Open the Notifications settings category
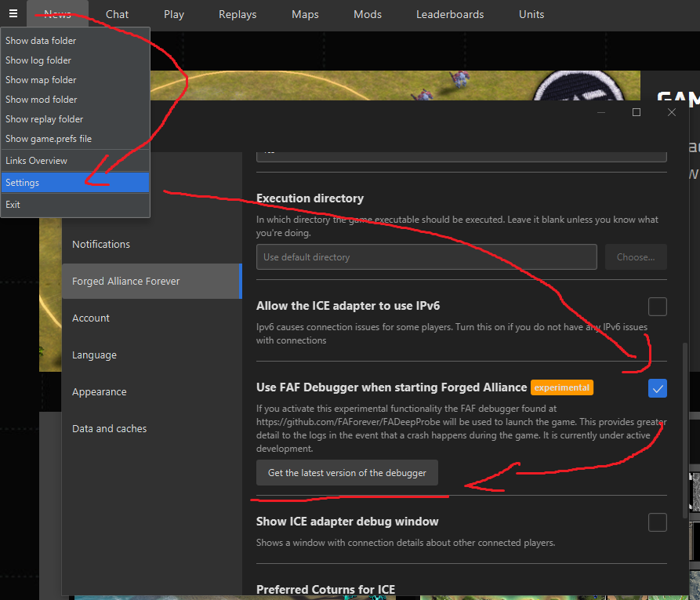This screenshot has width=700, height=600. 152,245
